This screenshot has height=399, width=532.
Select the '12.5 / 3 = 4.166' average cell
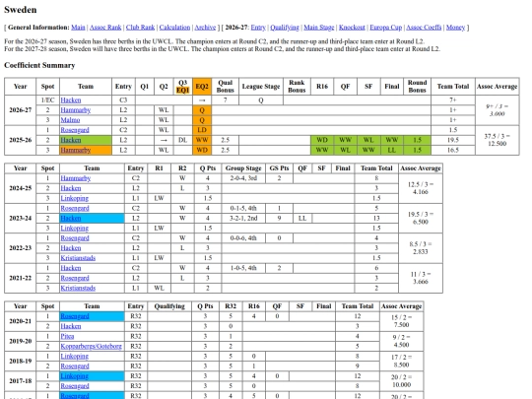[x=421, y=188]
